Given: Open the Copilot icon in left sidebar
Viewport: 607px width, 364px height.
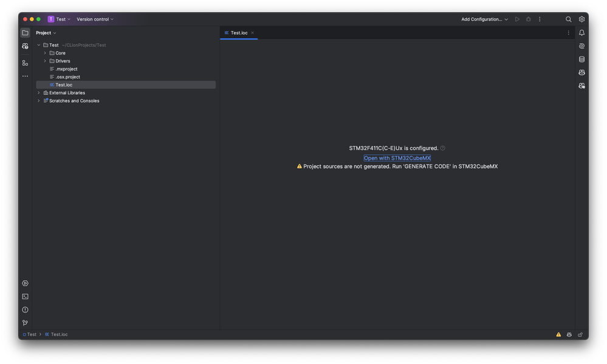Looking at the screenshot, I should click(x=25, y=46).
